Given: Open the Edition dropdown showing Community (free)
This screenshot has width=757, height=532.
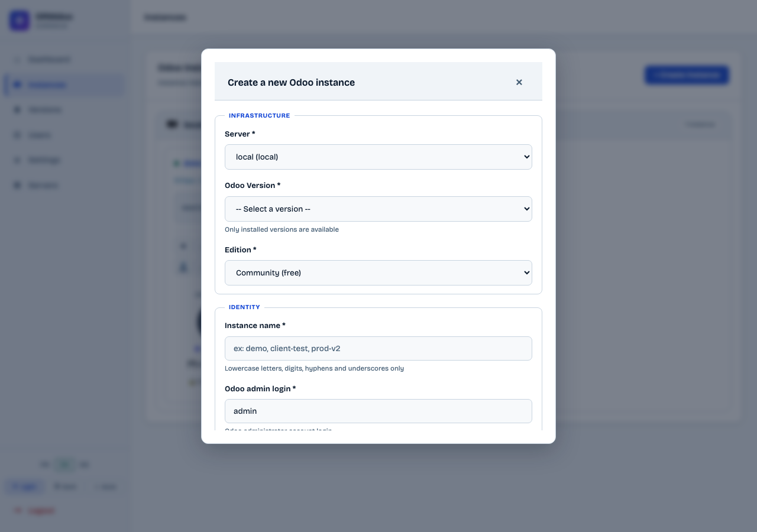Looking at the screenshot, I should [x=378, y=273].
